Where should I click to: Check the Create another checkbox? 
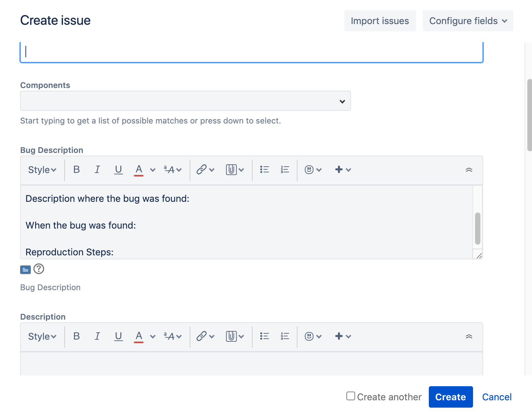[x=351, y=396]
